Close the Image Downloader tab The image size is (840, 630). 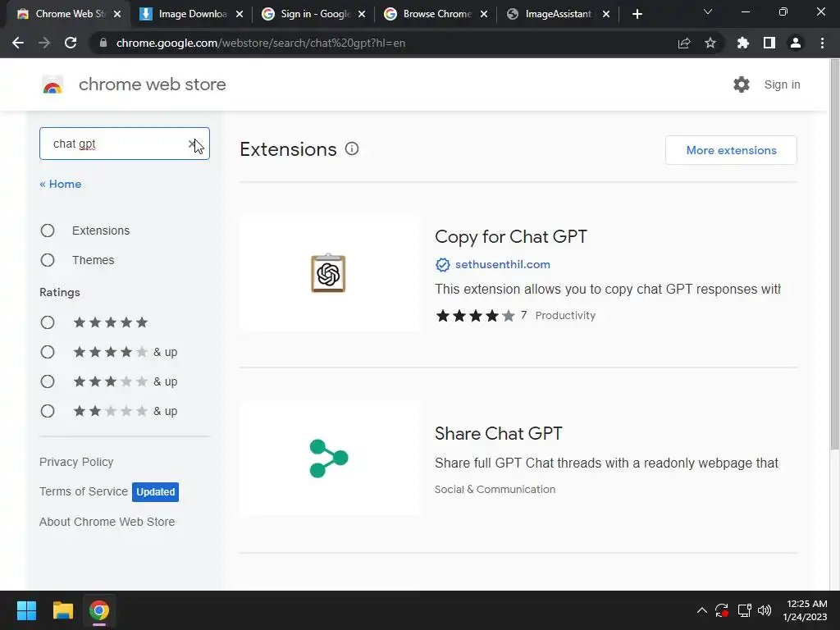240,14
